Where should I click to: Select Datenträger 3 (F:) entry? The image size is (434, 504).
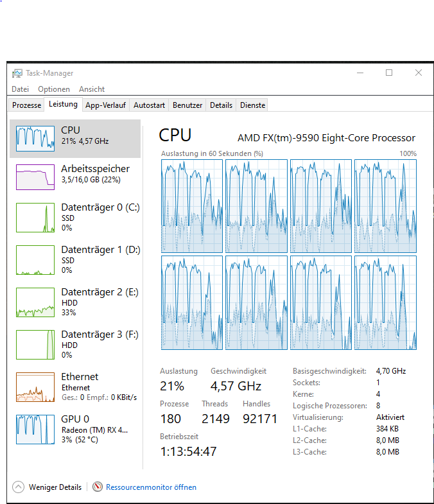point(75,345)
